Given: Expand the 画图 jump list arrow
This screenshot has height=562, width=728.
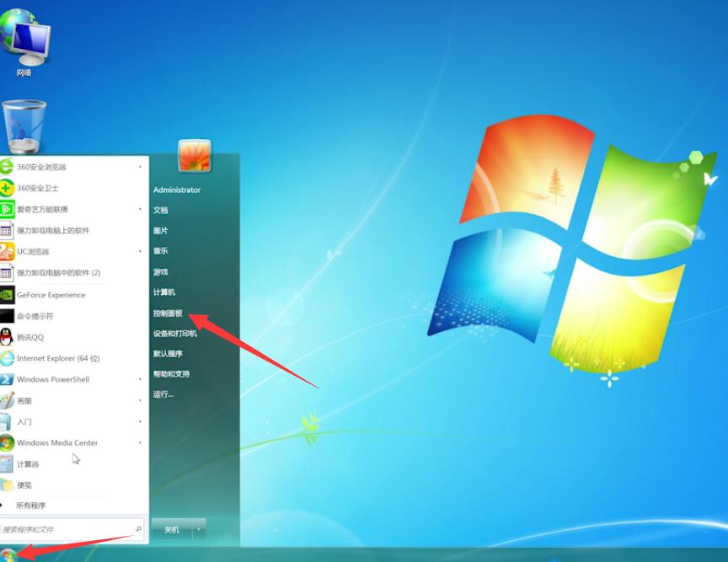Looking at the screenshot, I should tap(140, 400).
